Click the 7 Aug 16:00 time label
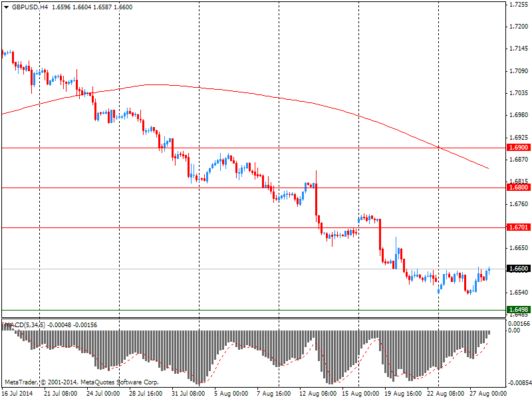This screenshot has height=399, width=532. point(274,394)
